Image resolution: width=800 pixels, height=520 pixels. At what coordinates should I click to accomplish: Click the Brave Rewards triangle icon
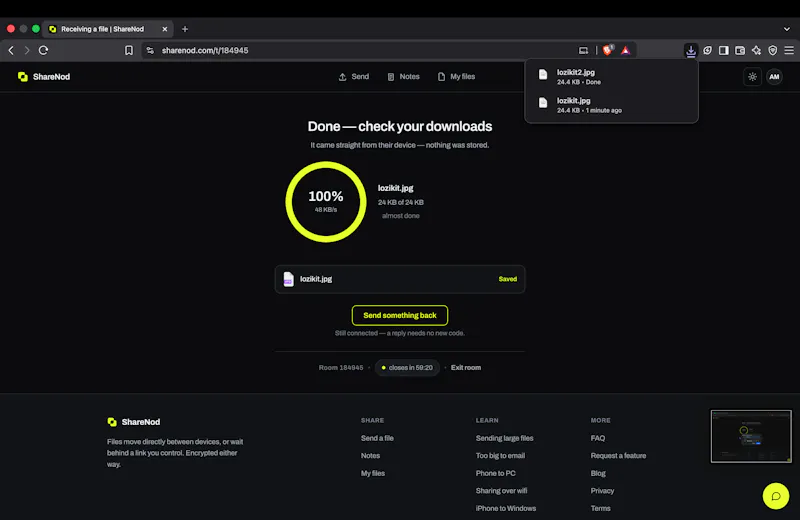[x=626, y=50]
